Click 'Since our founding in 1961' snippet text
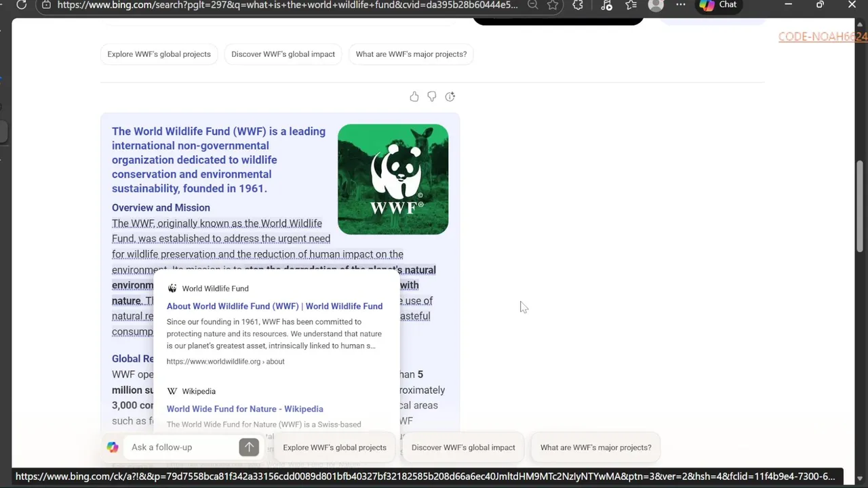868x488 pixels. pyautogui.click(x=274, y=334)
